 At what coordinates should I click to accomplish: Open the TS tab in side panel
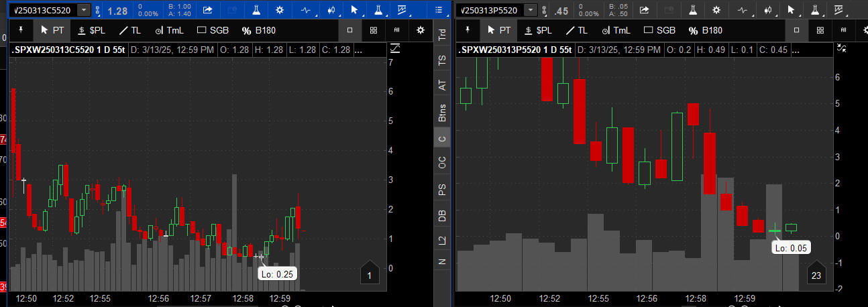[441, 60]
